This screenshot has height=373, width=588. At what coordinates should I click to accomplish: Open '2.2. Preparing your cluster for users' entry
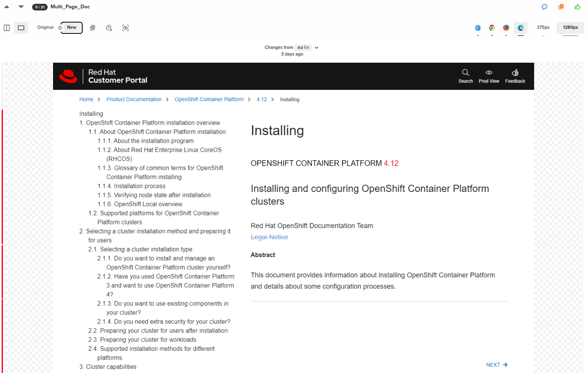click(x=158, y=331)
